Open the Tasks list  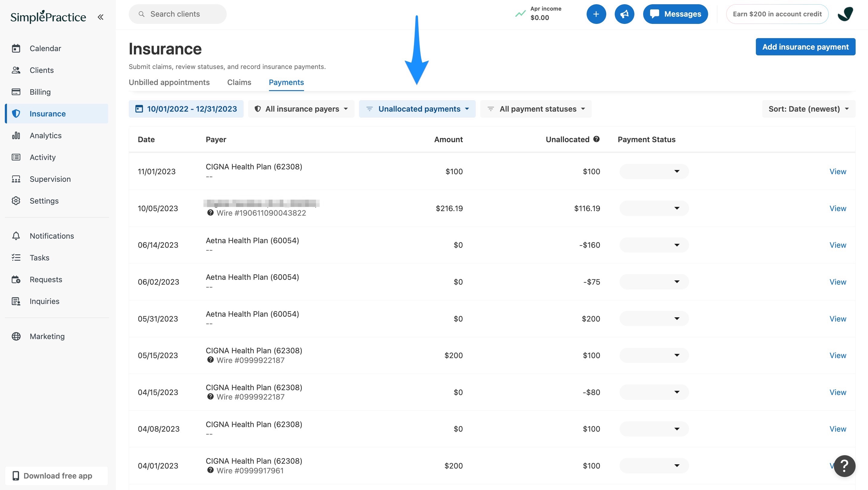[x=57, y=258]
